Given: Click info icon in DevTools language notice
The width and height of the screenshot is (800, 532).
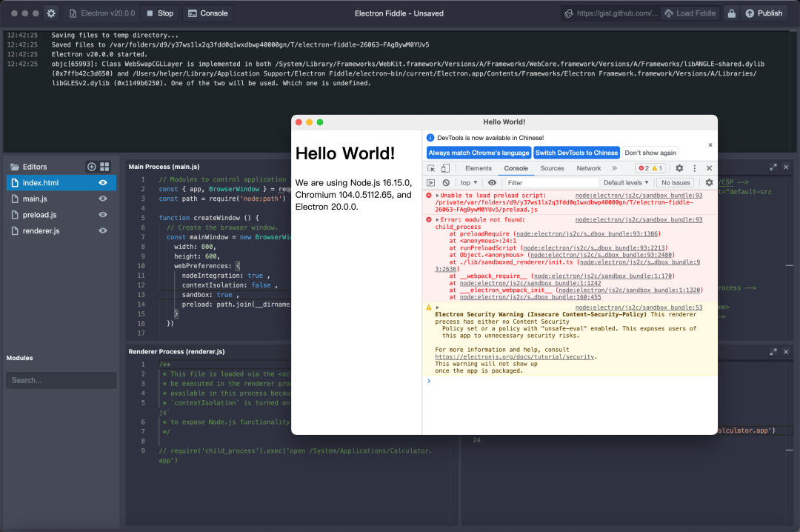Looking at the screenshot, I should [x=430, y=138].
